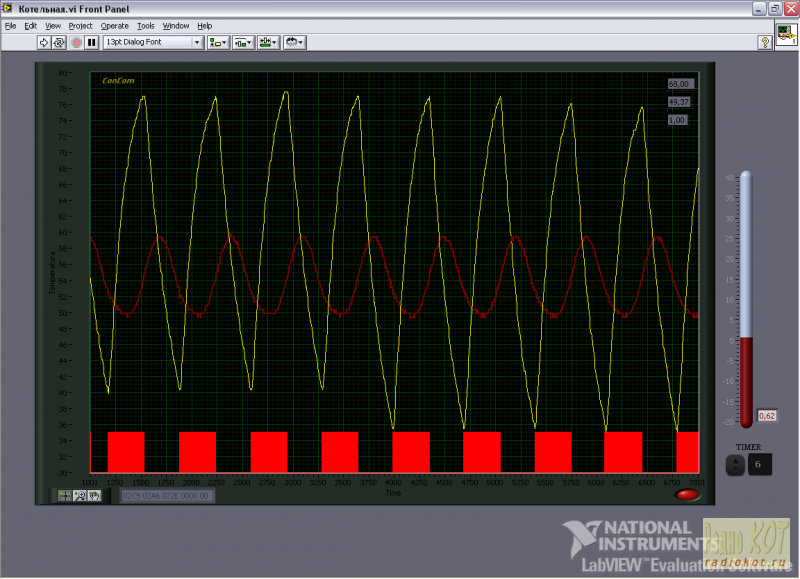This screenshot has height=579, width=800.
Task: Open the 13pt Dialog Font dropdown
Action: coord(153,42)
